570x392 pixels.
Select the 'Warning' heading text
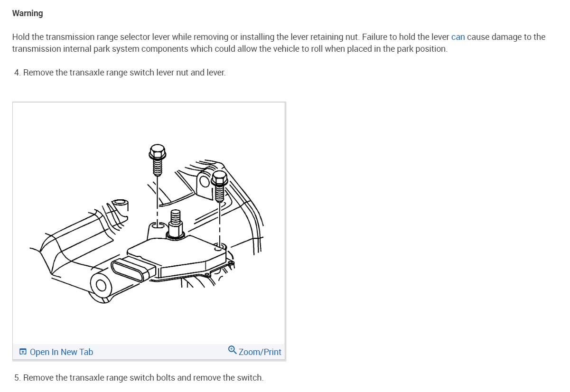[x=28, y=13]
